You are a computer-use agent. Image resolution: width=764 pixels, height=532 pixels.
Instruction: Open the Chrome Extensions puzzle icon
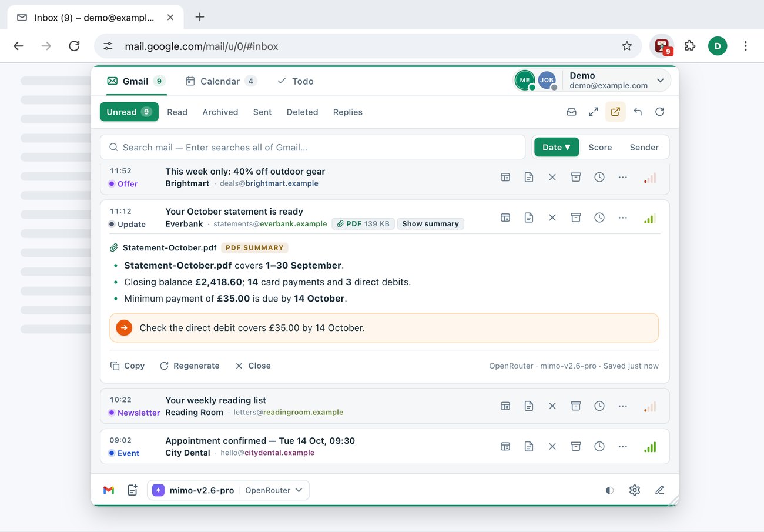click(x=690, y=46)
